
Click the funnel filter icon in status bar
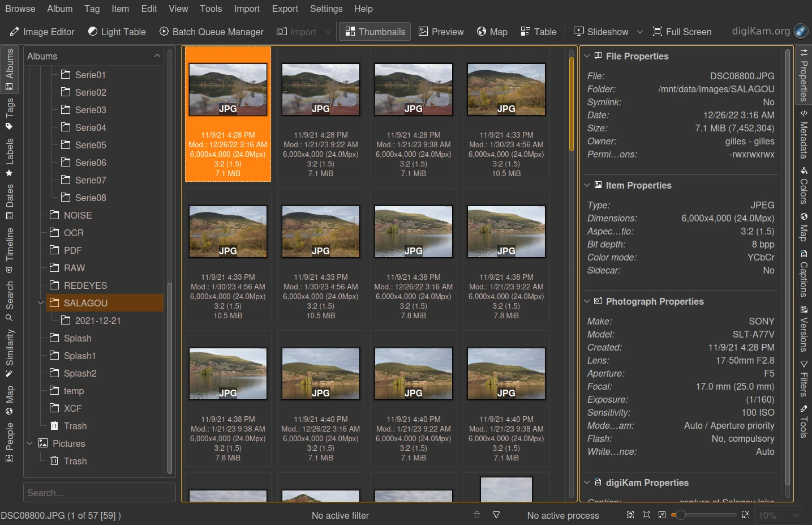point(496,515)
